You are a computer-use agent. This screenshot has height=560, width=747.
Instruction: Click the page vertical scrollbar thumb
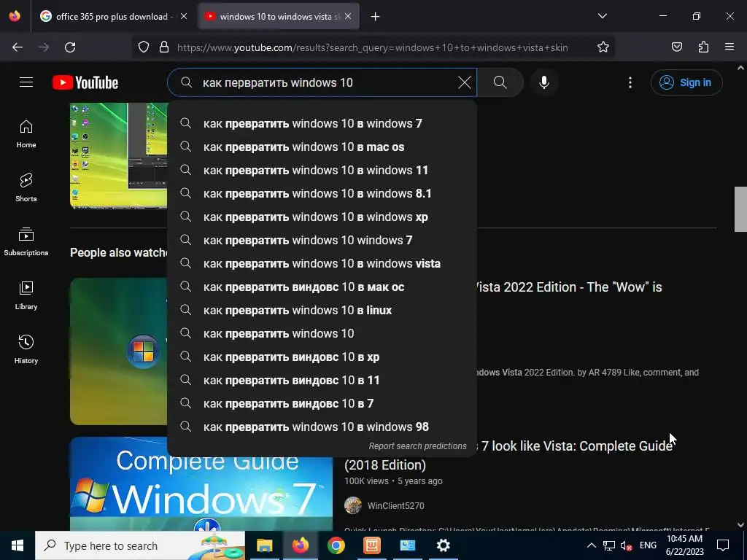(740, 209)
